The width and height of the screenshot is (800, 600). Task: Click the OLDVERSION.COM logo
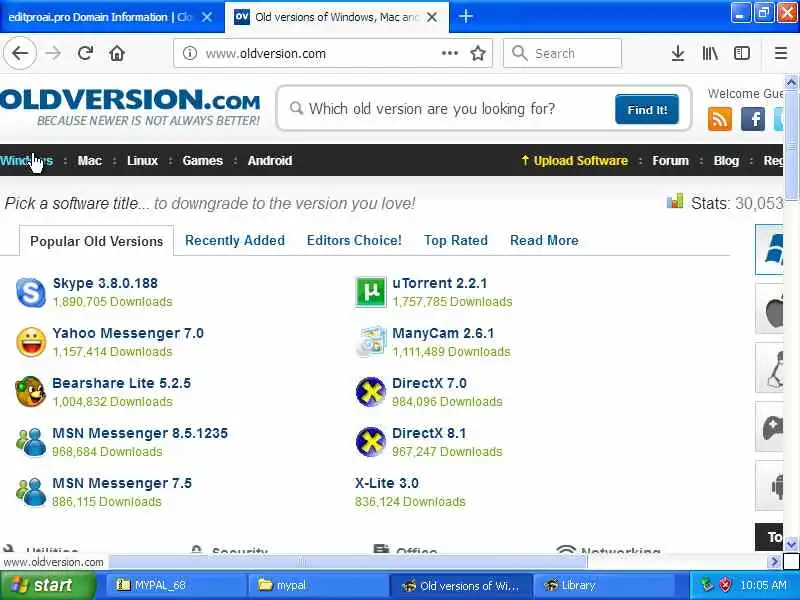[x=130, y=107]
